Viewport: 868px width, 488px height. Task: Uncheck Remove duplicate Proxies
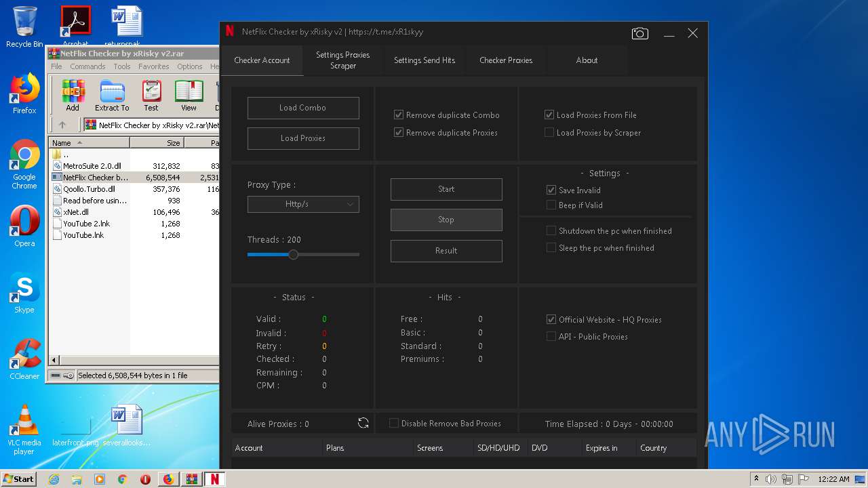(399, 132)
